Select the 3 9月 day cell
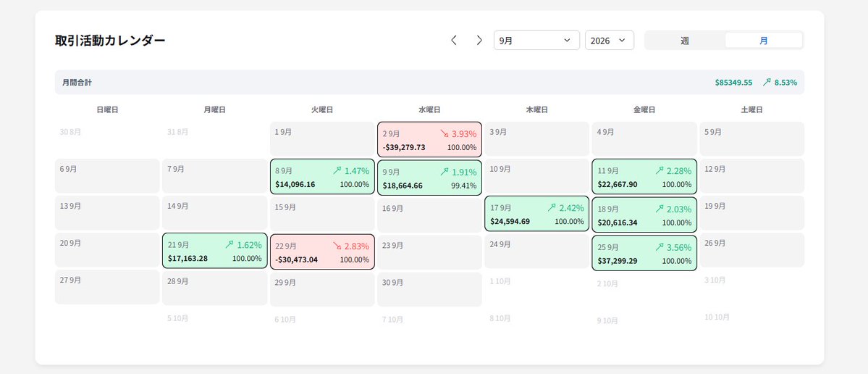The image size is (868, 374). pos(537,139)
